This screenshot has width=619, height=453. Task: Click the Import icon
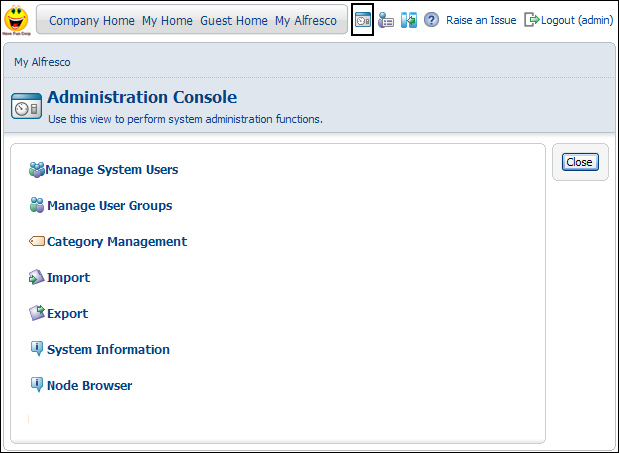(37, 277)
